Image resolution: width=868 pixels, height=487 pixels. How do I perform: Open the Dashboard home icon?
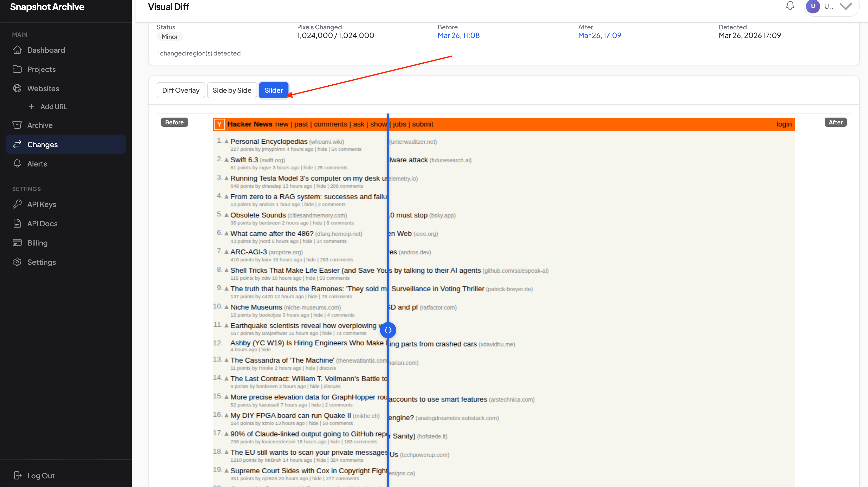click(17, 50)
